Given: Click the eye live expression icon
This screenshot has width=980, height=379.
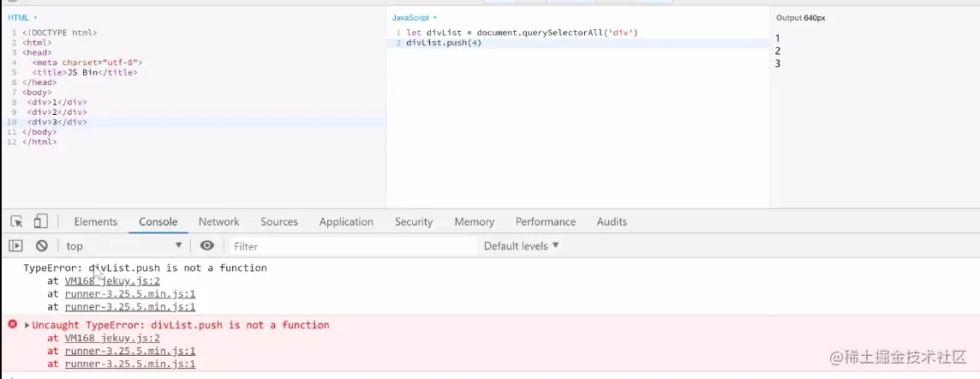Looking at the screenshot, I should 206,246.
